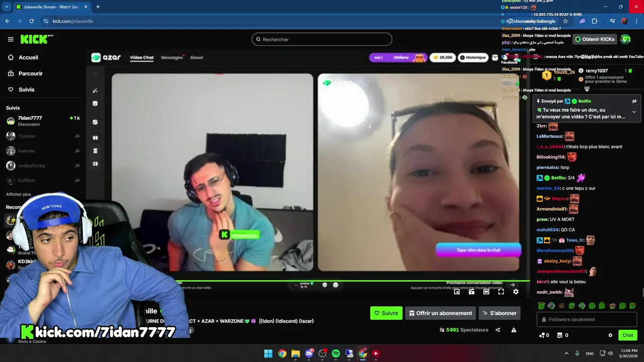
Task: Toggle fullscreen on the video player
Action: tap(501, 292)
